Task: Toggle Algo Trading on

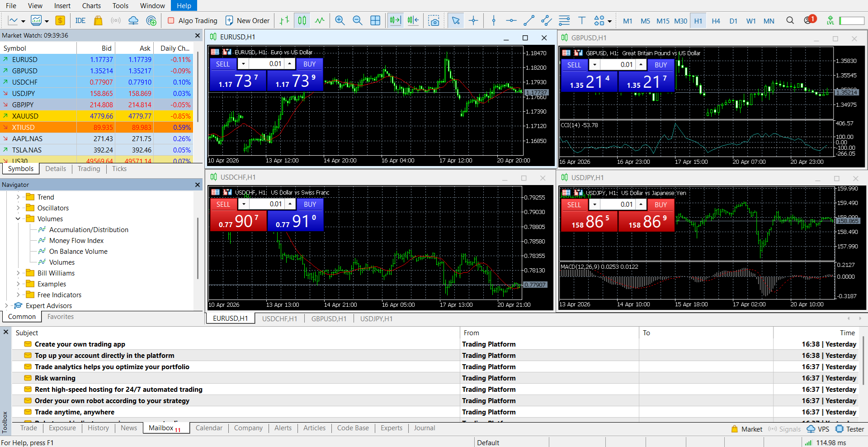Action: pos(192,20)
